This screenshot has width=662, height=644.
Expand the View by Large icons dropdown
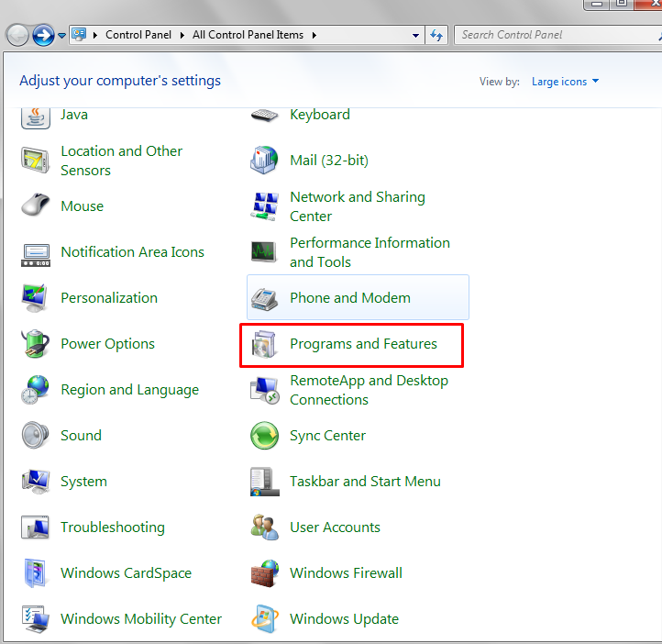(x=565, y=82)
